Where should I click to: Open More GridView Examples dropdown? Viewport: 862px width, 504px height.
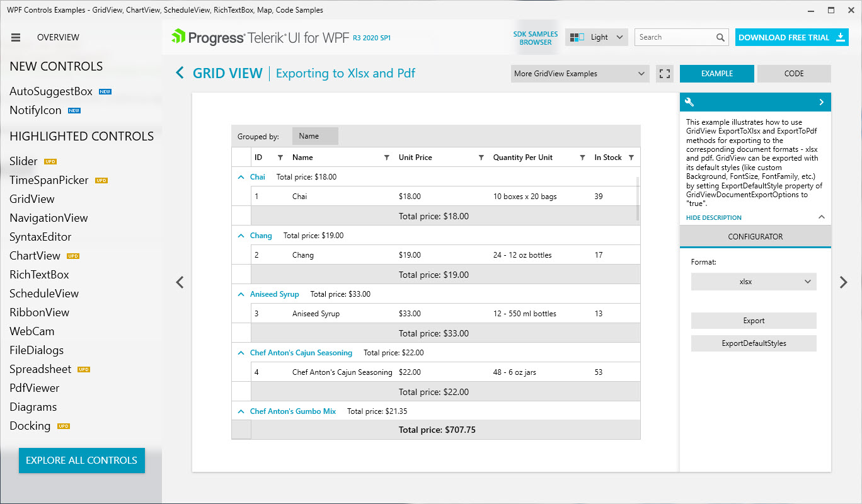[x=580, y=74]
